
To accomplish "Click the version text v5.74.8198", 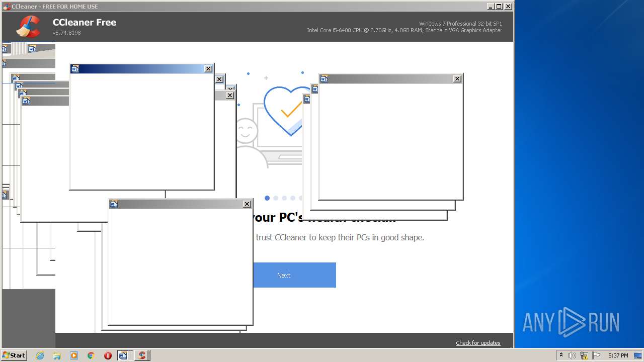I will [x=67, y=33].
